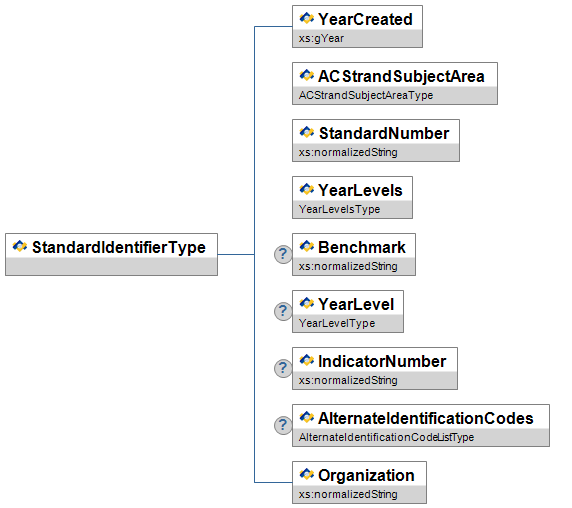
Task: Click the YearCreated element icon
Action: 306,18
